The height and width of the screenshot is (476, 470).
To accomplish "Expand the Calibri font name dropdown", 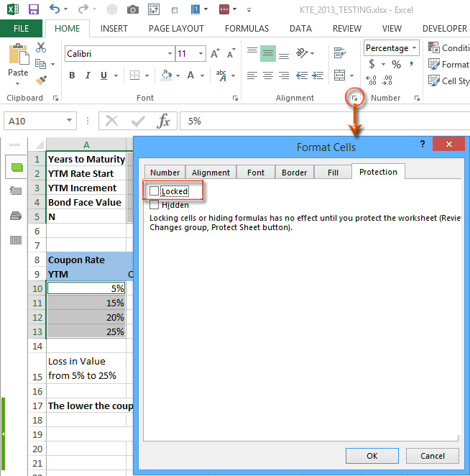I will pyautogui.click(x=170, y=54).
